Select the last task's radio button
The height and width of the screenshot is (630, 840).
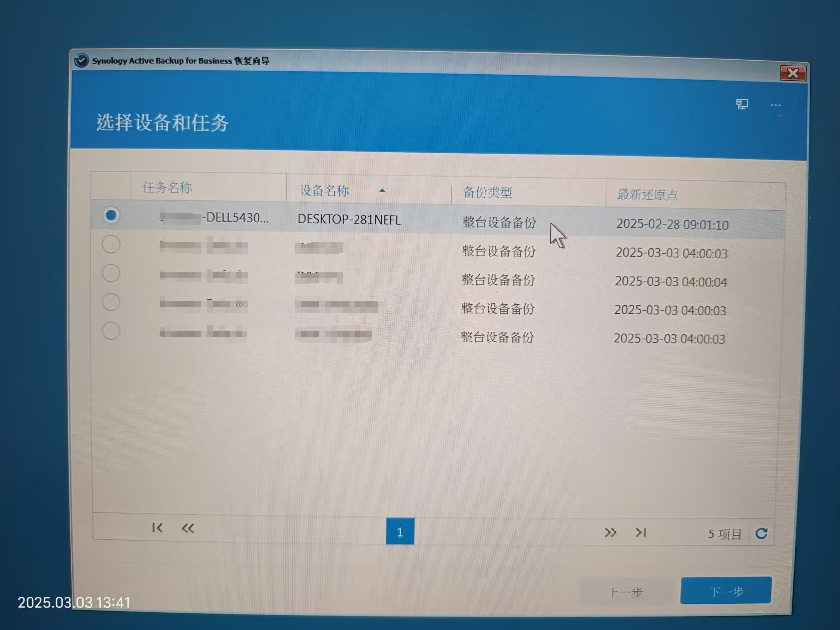coord(111,331)
